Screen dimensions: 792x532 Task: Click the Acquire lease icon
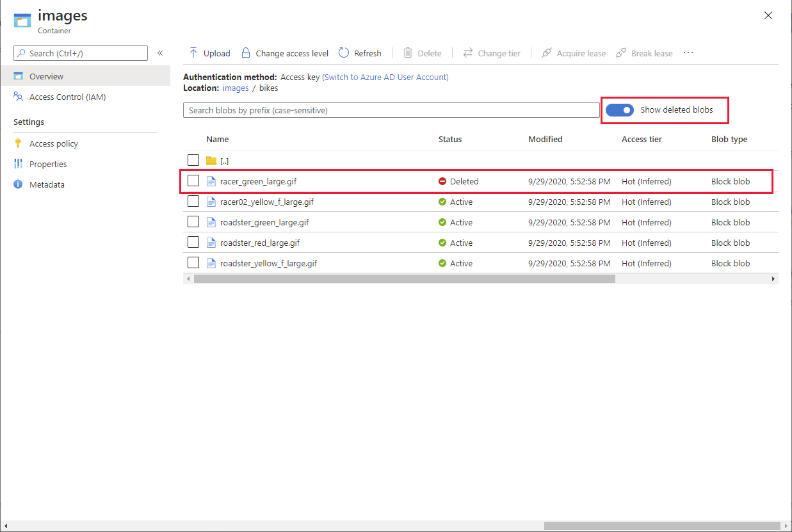click(x=547, y=53)
